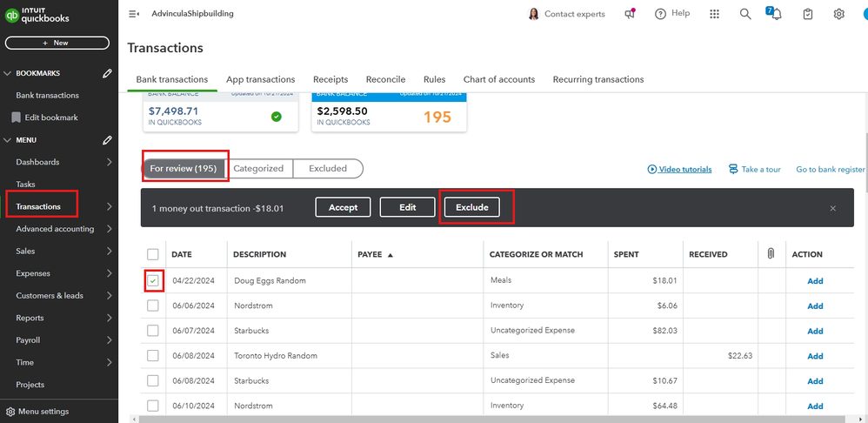Open Help circle icon
Image resolution: width=868 pixels, height=423 pixels.
[660, 15]
